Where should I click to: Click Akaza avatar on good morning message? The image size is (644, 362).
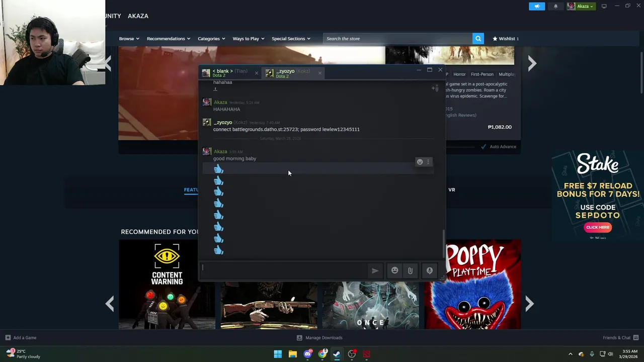pos(206,151)
